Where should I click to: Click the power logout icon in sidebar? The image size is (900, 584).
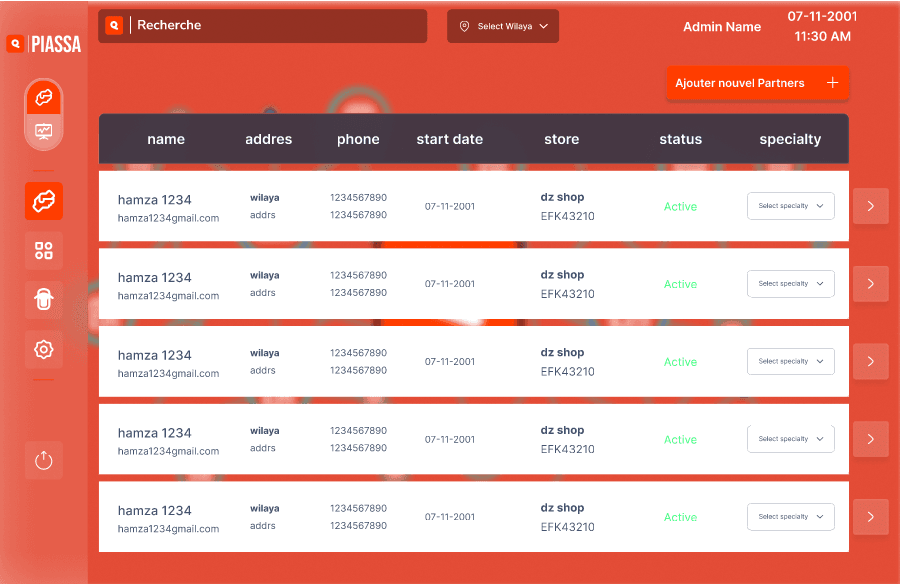click(x=44, y=460)
